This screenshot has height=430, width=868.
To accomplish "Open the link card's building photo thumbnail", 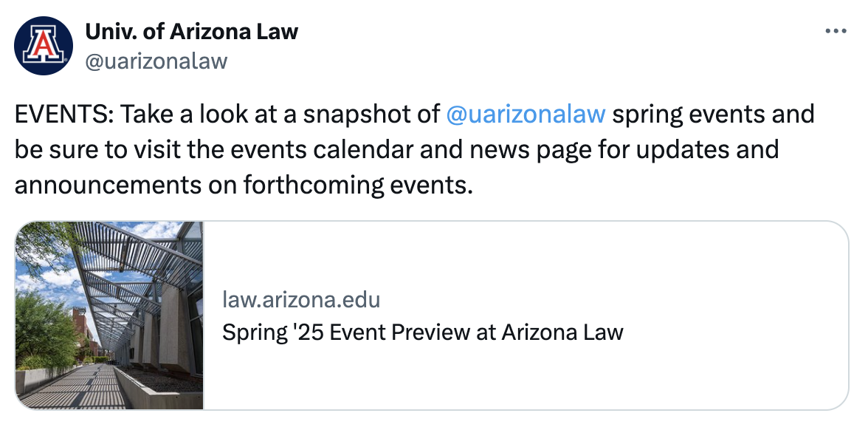I will [x=109, y=315].
